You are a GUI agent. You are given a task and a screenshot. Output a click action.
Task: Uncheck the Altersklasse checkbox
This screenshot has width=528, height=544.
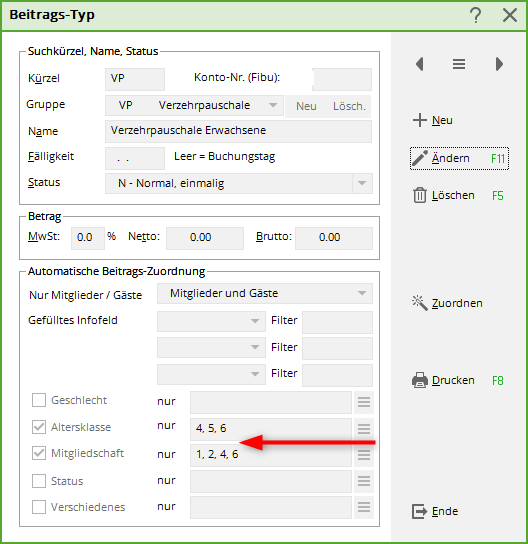[39, 427]
